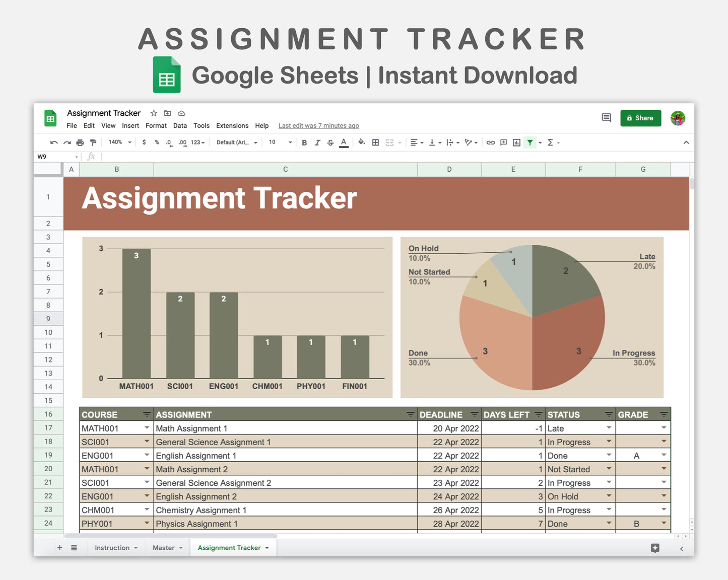Click the print icon in toolbar
Viewport: 728px width, 580px height.
pos(80,142)
